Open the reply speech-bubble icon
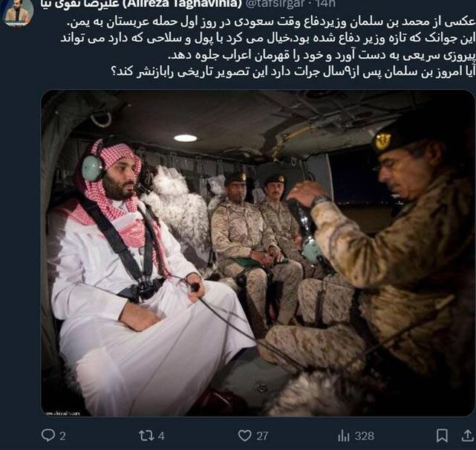This screenshot has height=450, width=476. click(x=48, y=435)
